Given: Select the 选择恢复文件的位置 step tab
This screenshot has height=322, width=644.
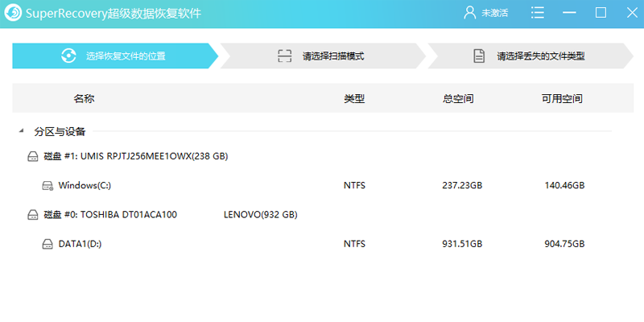Looking at the screenshot, I should click(115, 56).
